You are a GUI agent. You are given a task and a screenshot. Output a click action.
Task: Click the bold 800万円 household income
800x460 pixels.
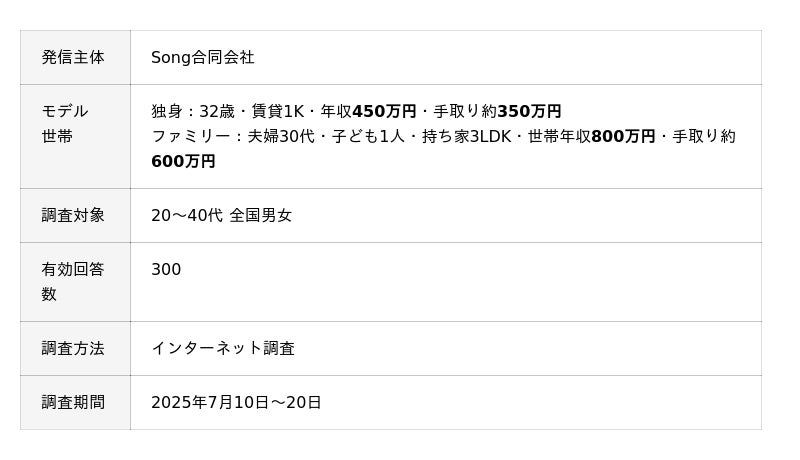pos(623,136)
